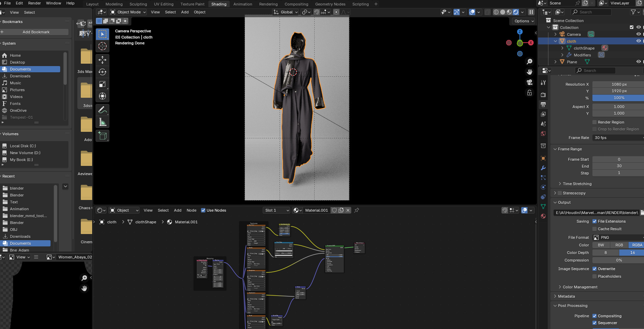Pin the Material.001 node tree

click(357, 210)
